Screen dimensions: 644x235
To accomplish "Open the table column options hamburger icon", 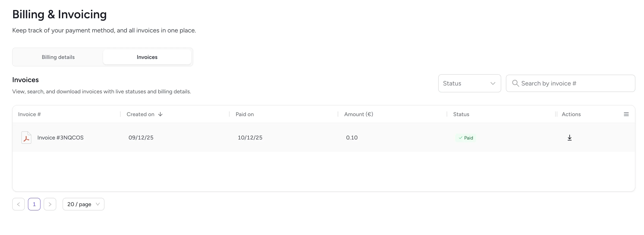I will click(626, 114).
